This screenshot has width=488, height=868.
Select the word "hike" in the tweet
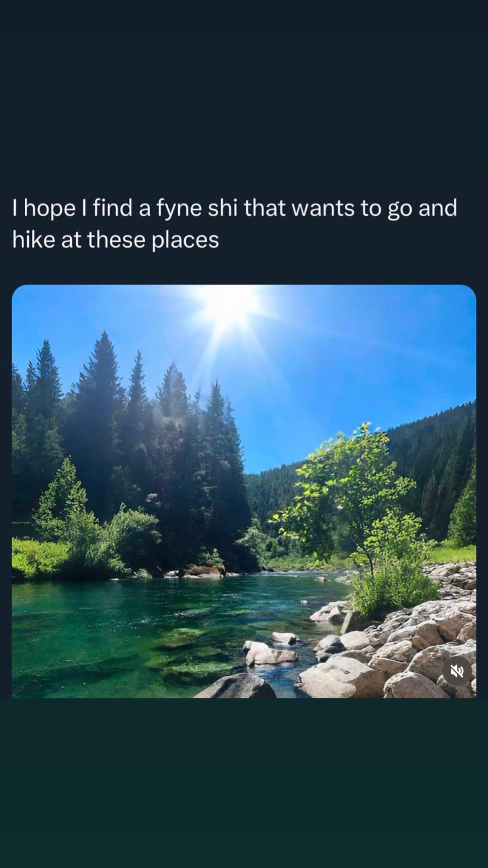pos(33,240)
